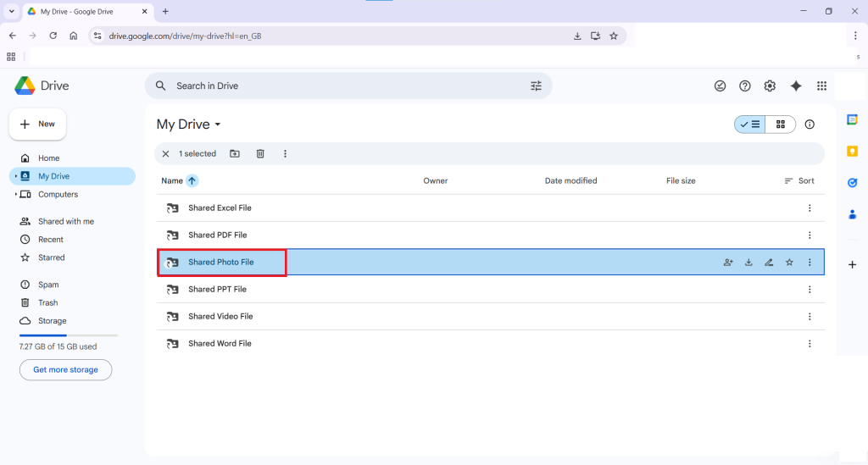
Task: Click the Gemini sparkle icon
Action: 795,86
